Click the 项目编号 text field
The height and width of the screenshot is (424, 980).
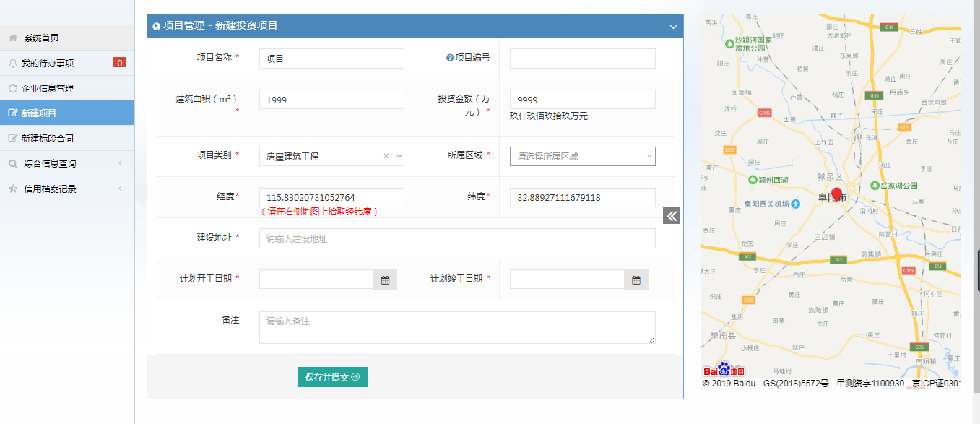pyautogui.click(x=582, y=59)
